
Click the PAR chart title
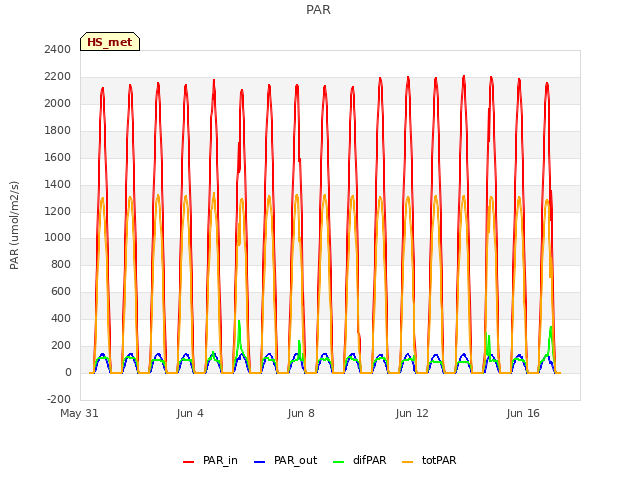pyautogui.click(x=318, y=10)
